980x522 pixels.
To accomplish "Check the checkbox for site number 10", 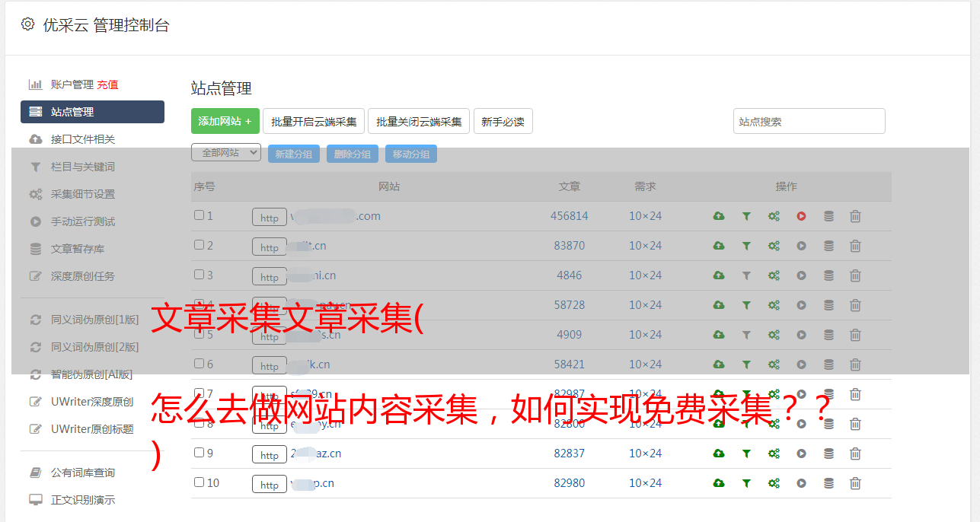I will [x=199, y=482].
